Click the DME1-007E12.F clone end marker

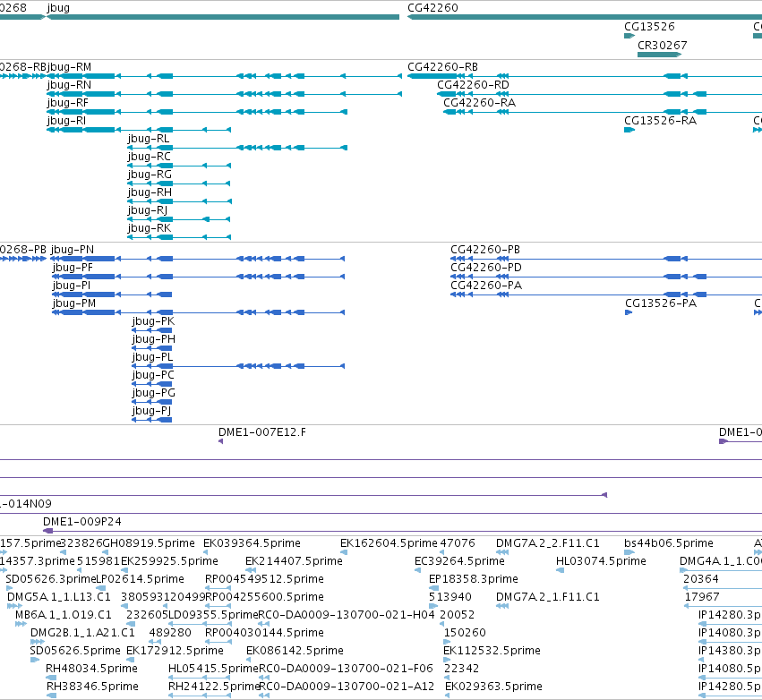pyautogui.click(x=220, y=441)
